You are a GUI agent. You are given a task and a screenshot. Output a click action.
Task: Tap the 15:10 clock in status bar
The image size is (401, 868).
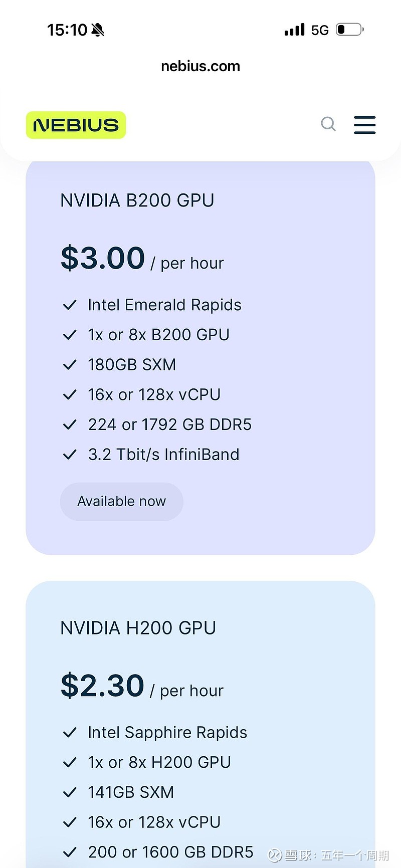pos(67,30)
